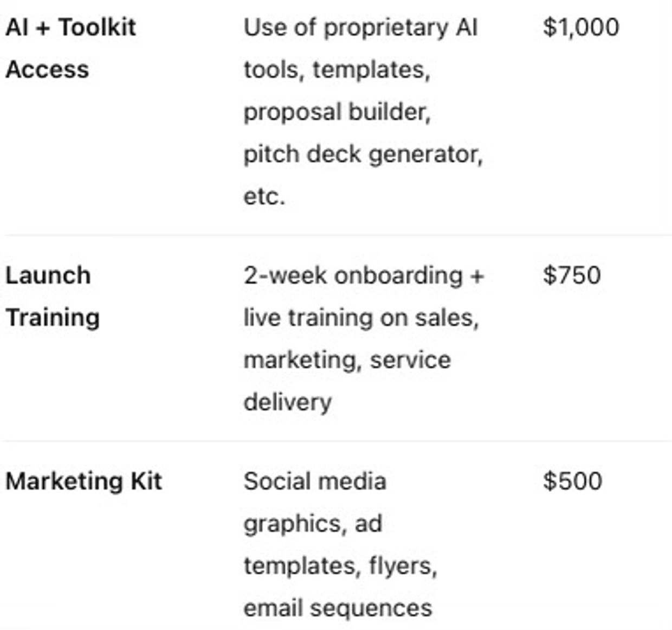
Task: Click the "AI + Toolkit Access" row title
Action: click(x=70, y=28)
